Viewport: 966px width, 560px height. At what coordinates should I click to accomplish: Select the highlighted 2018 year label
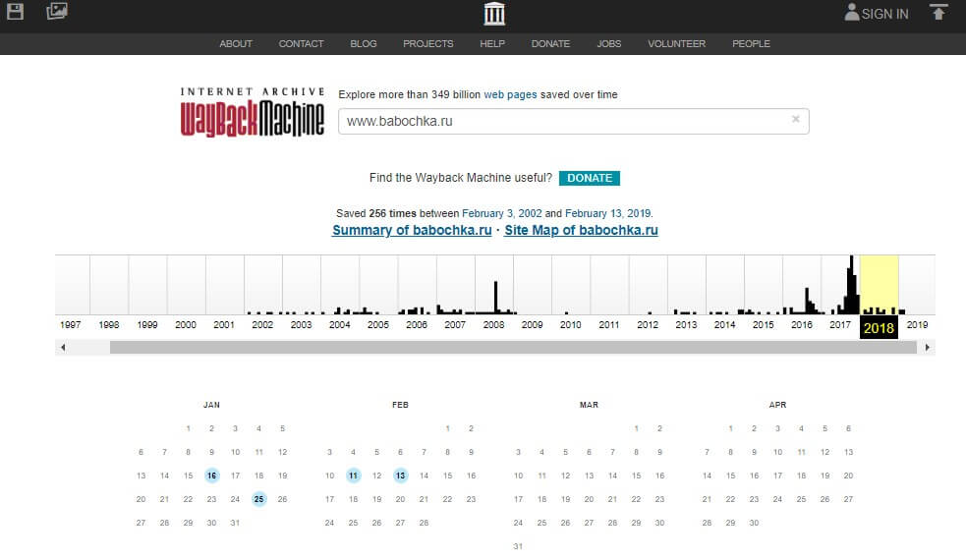point(879,328)
